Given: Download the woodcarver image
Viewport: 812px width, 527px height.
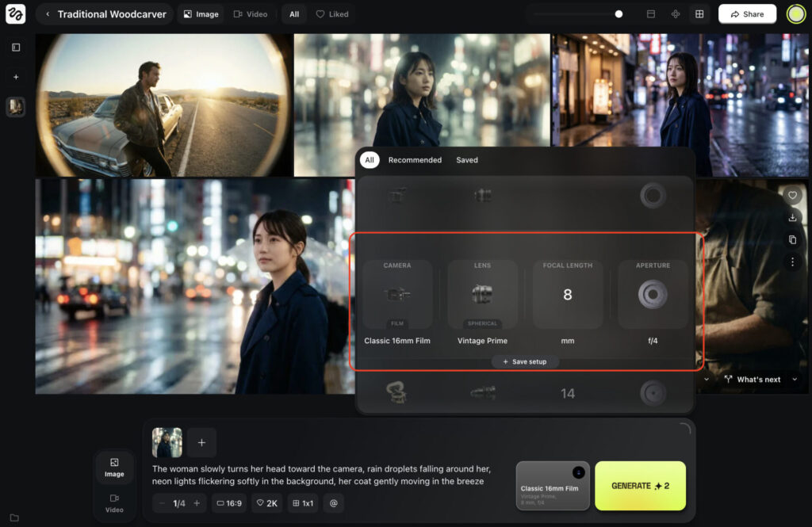Looking at the screenshot, I should 792,217.
